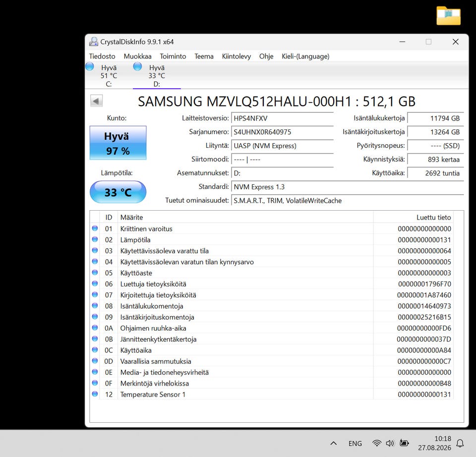The width and height of the screenshot is (476, 457).
Task: Click the status dot for attribute 0C Käyttöaika
Action: (95, 349)
